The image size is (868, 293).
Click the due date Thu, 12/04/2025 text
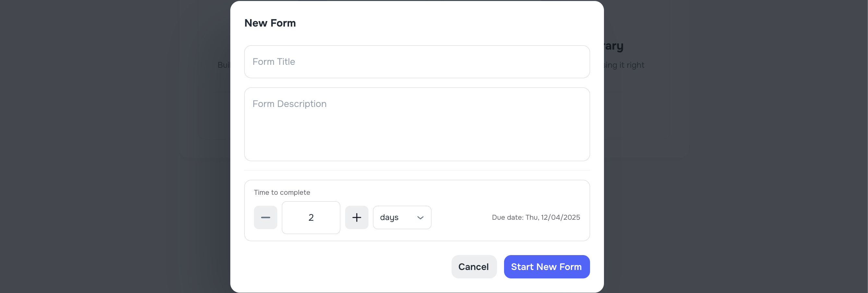tap(536, 217)
